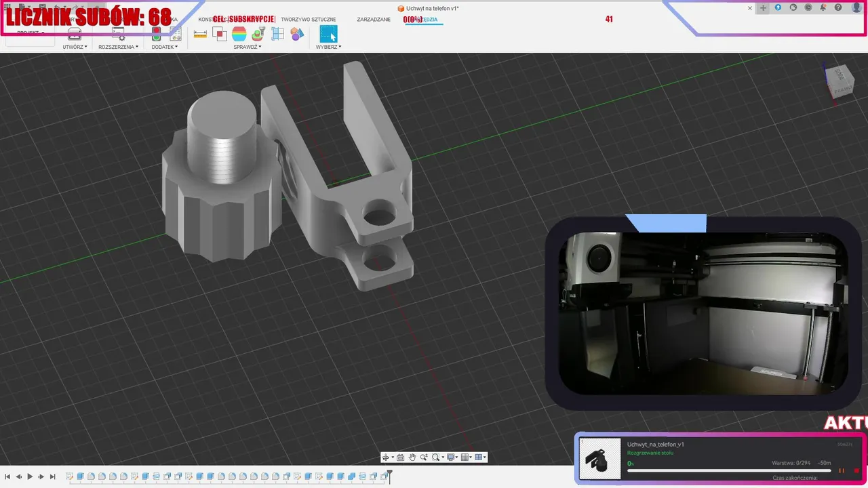The height and width of the screenshot is (488, 868).
Task: Click the print progress bar
Action: click(729, 470)
